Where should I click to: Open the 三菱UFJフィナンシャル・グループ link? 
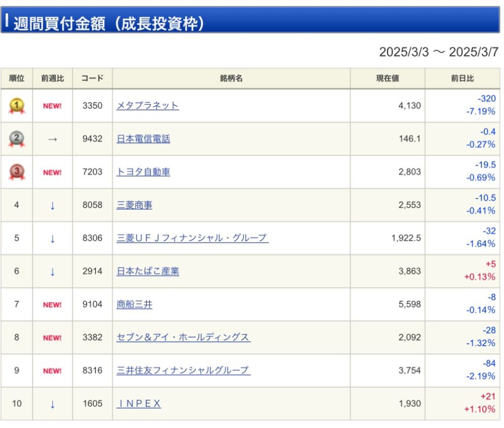tap(192, 238)
